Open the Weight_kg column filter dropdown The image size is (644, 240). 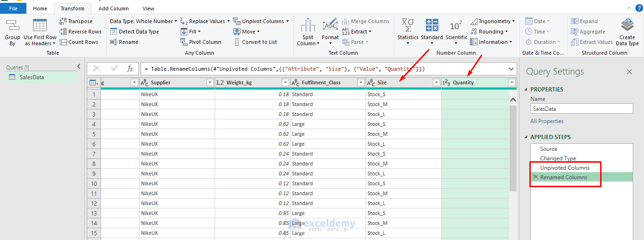tap(285, 83)
